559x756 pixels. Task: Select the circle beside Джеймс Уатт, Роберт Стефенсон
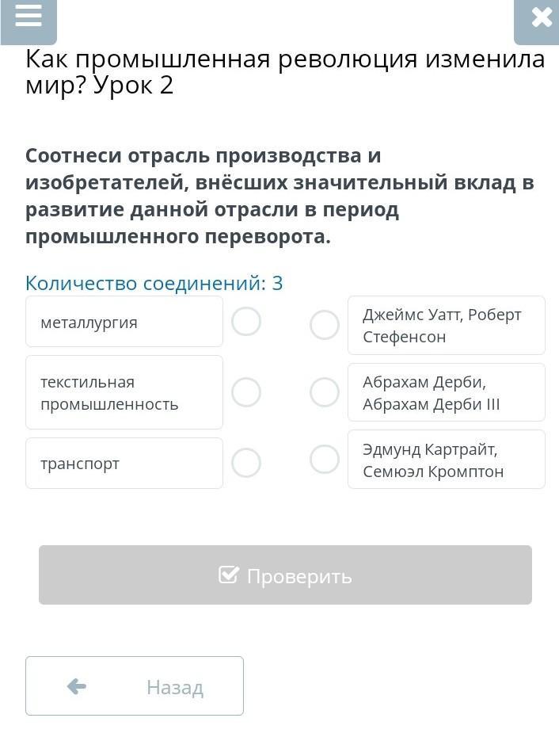coord(325,325)
